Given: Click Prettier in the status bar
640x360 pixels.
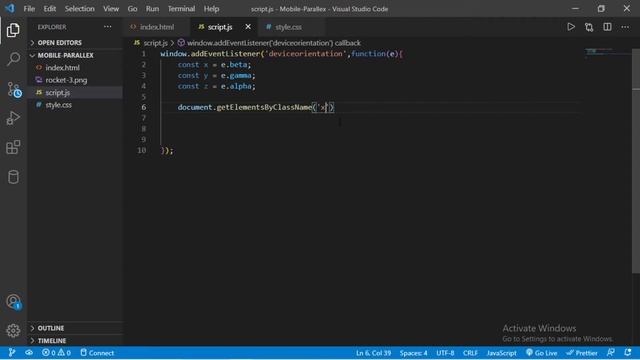Looking at the screenshot, I should [582, 353].
